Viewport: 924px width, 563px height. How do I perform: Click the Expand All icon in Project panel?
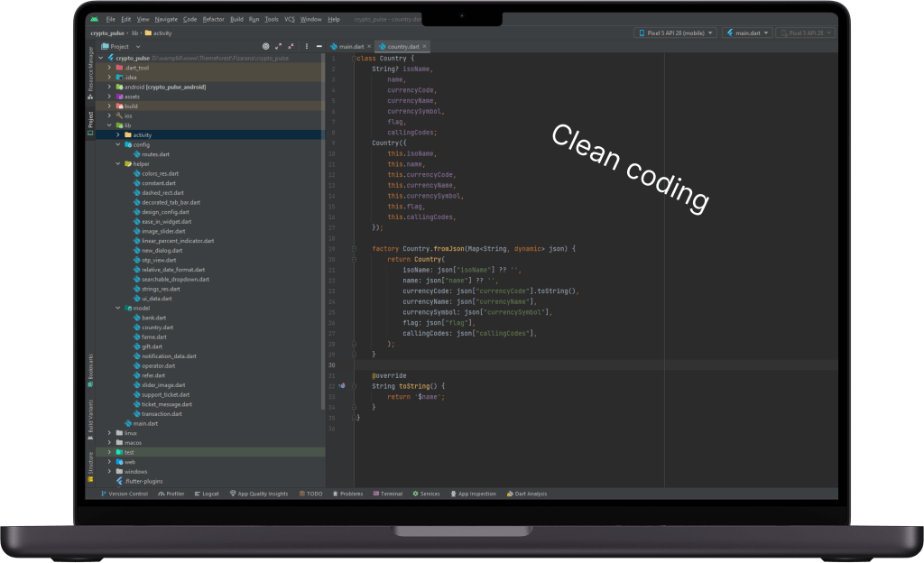click(278, 46)
